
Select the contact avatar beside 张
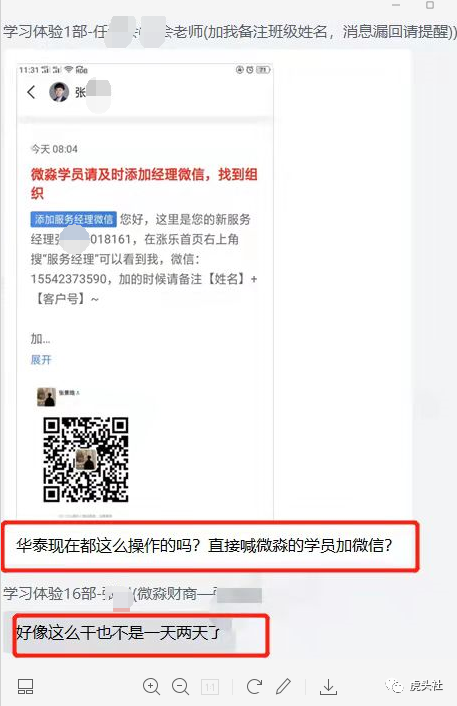(x=59, y=92)
